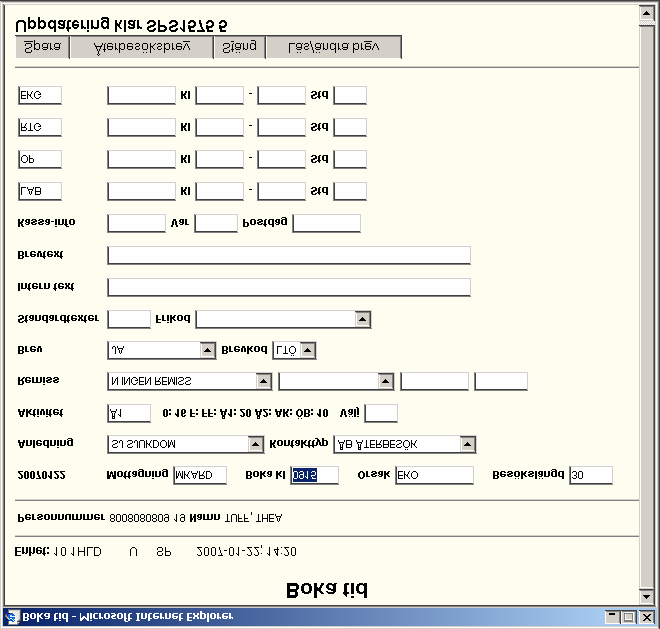
Task: Click the LAB row end time field
Action: click(x=281, y=191)
